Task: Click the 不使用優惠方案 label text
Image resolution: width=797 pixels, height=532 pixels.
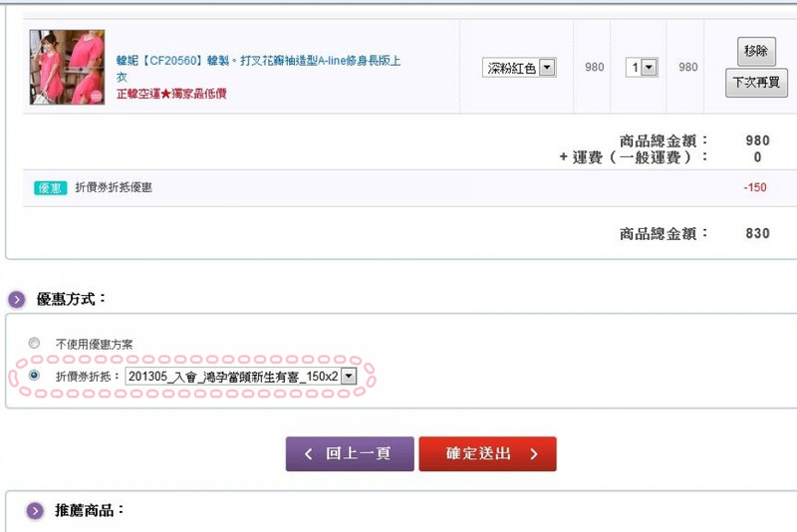Action: [x=94, y=345]
